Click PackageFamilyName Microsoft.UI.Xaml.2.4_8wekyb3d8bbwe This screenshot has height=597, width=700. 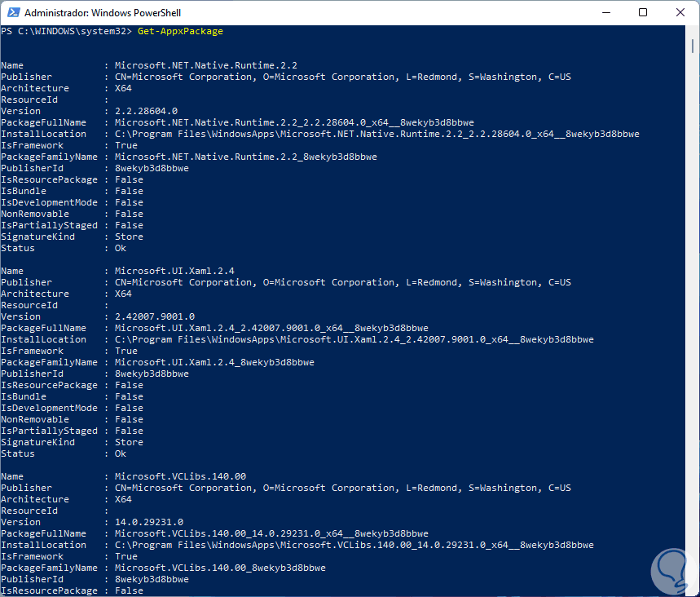click(214, 362)
